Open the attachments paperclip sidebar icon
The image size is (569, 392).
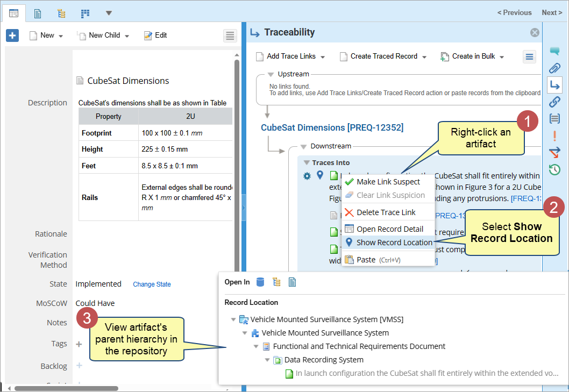pos(554,68)
